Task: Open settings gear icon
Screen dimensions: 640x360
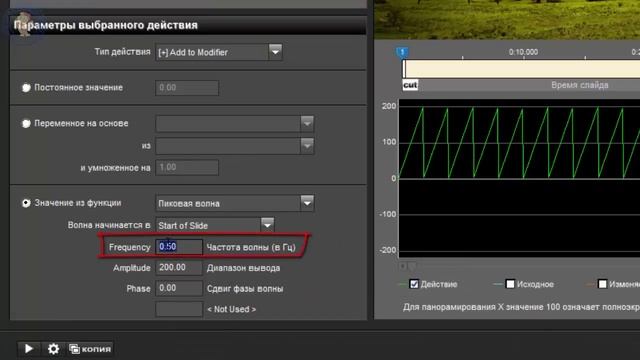Action: (x=53, y=349)
